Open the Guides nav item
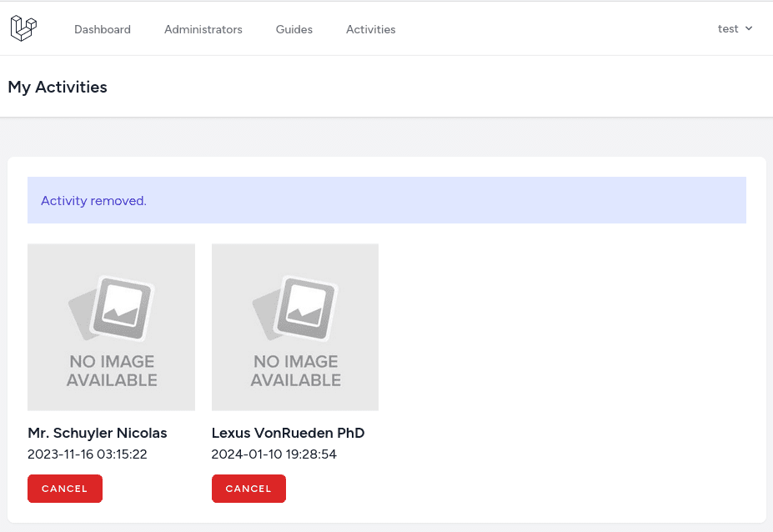This screenshot has height=532, width=773. (294, 29)
